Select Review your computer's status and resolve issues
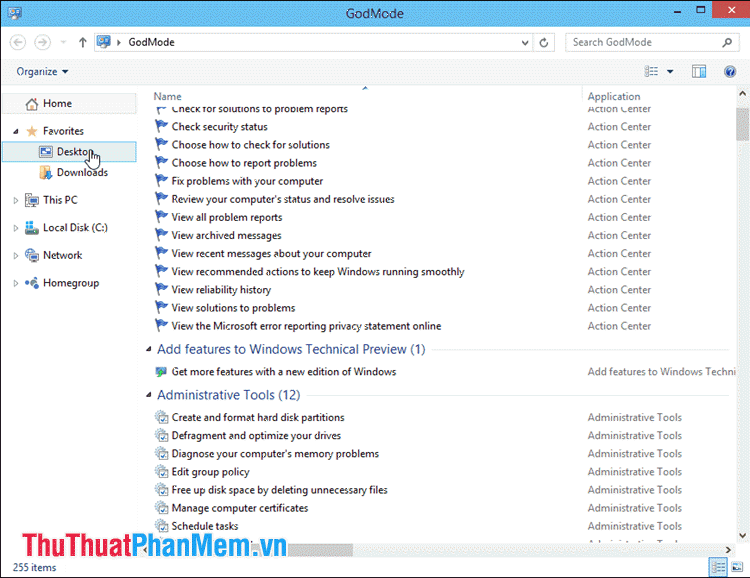The height and width of the screenshot is (578, 750). point(283,200)
